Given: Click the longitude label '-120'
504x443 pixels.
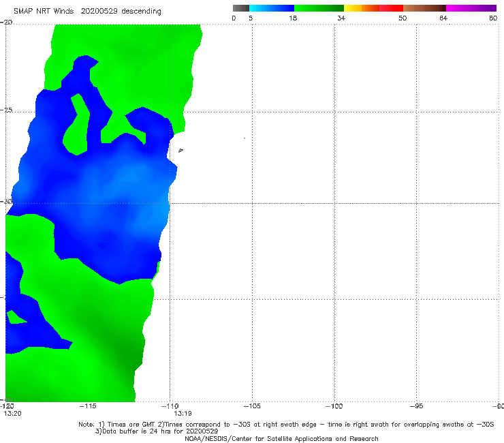Looking at the screenshot, I should pyautogui.click(x=7, y=406).
